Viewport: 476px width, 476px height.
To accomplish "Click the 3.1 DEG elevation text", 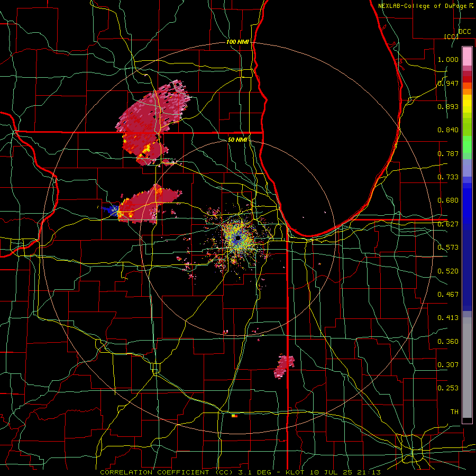I will point(255,472).
